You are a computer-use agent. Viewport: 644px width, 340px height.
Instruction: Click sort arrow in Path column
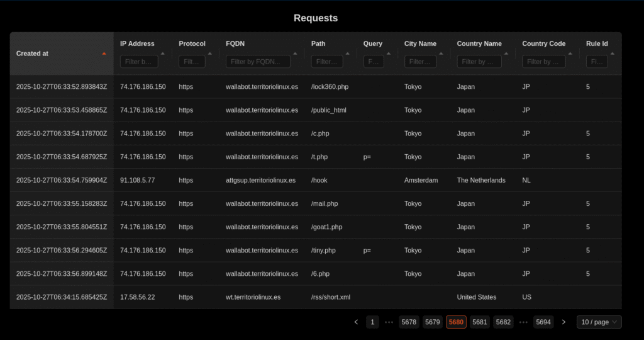tap(348, 54)
